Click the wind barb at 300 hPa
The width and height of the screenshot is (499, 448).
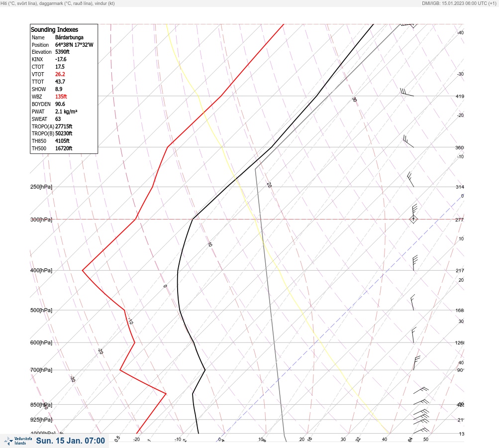pyautogui.click(x=414, y=214)
